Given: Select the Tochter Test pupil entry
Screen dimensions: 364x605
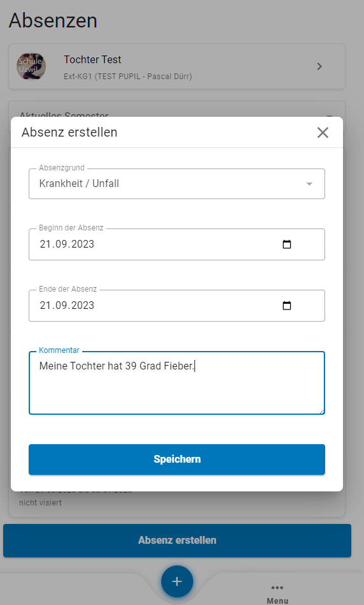Looking at the screenshot, I should point(177,66).
